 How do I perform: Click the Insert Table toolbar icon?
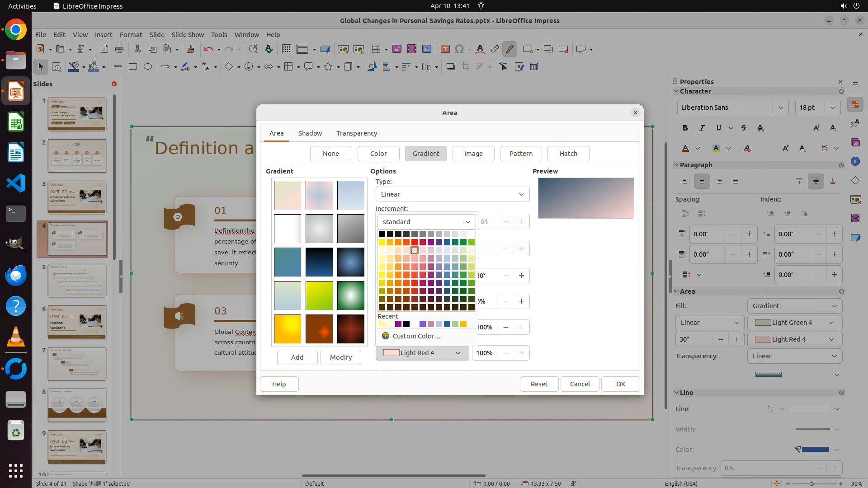pos(376,49)
